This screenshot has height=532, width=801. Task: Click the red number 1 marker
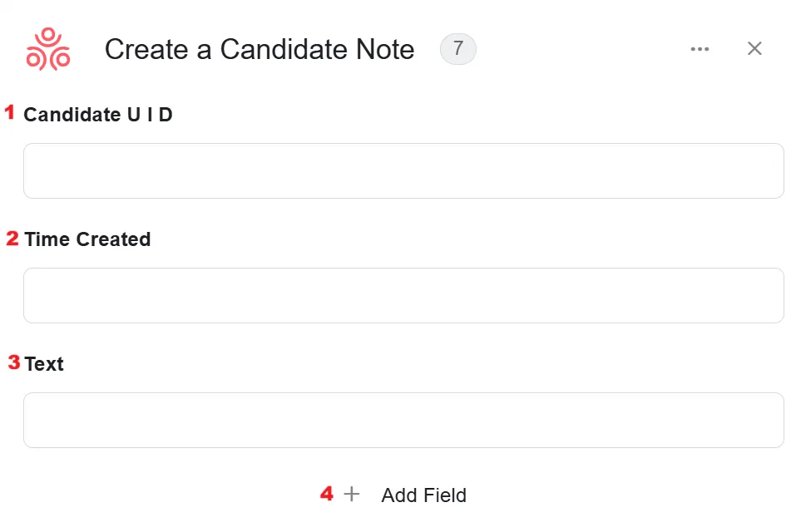coord(10,112)
